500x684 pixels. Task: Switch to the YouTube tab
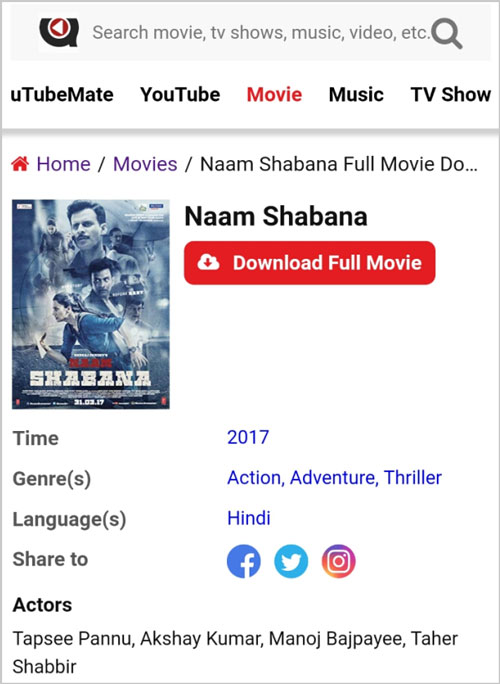click(180, 95)
